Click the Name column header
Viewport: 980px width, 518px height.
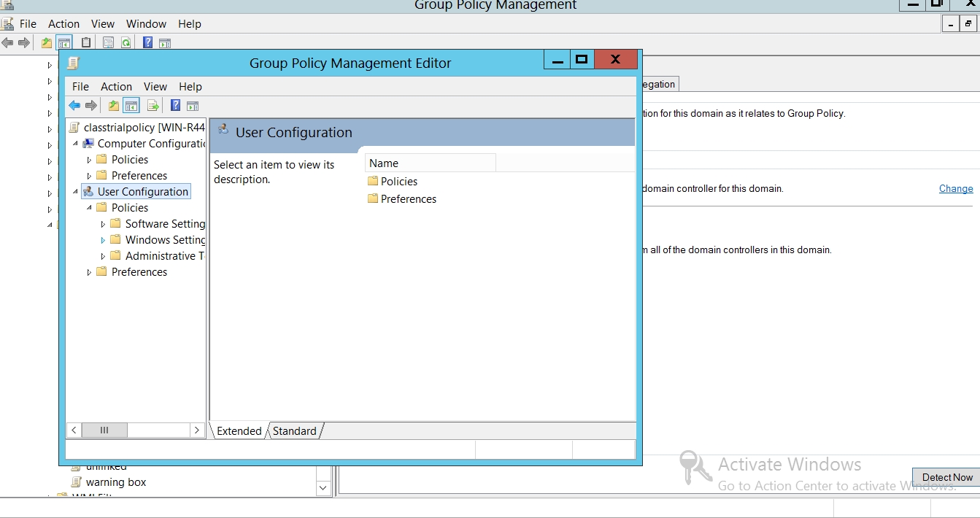[431, 163]
